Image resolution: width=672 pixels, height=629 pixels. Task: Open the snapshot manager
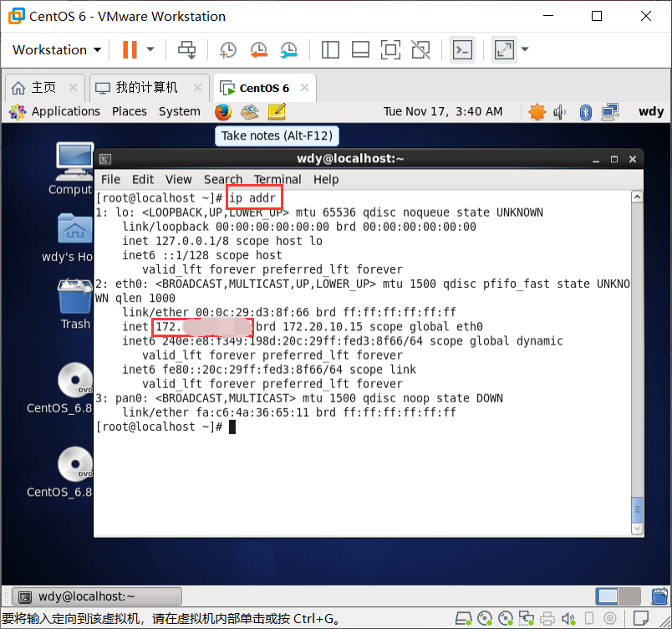[x=289, y=49]
